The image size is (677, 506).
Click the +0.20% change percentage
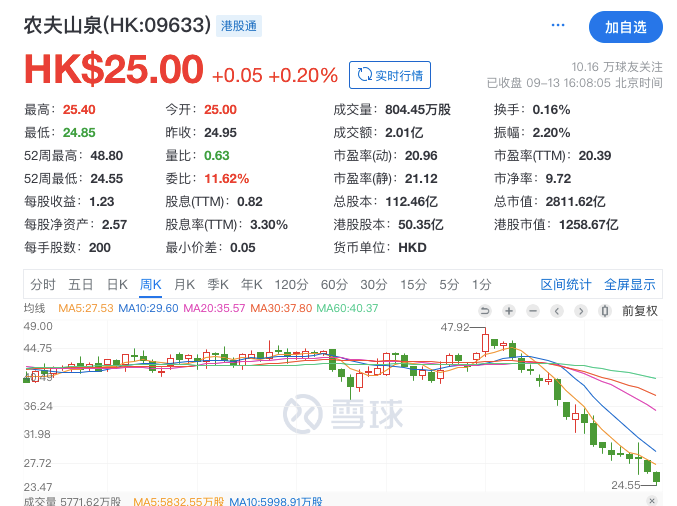[x=303, y=76]
